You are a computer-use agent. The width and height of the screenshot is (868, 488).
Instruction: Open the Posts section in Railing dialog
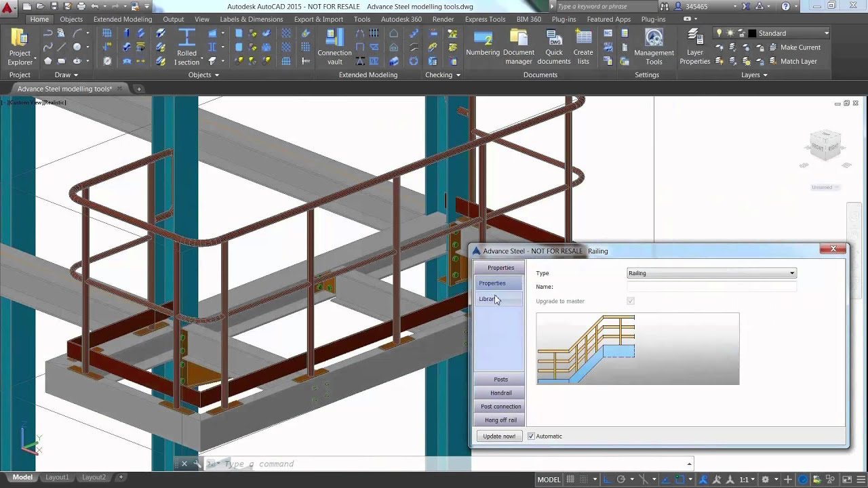(500, 379)
